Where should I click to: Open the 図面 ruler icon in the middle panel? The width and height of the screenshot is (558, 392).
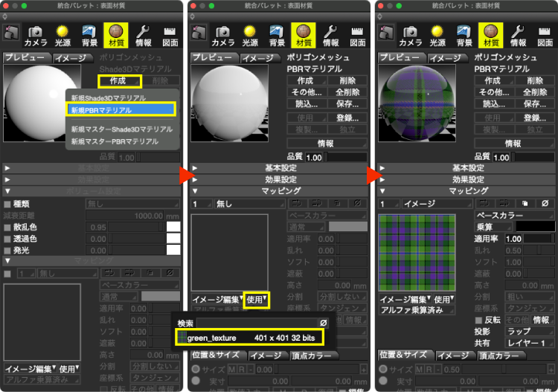(x=358, y=34)
